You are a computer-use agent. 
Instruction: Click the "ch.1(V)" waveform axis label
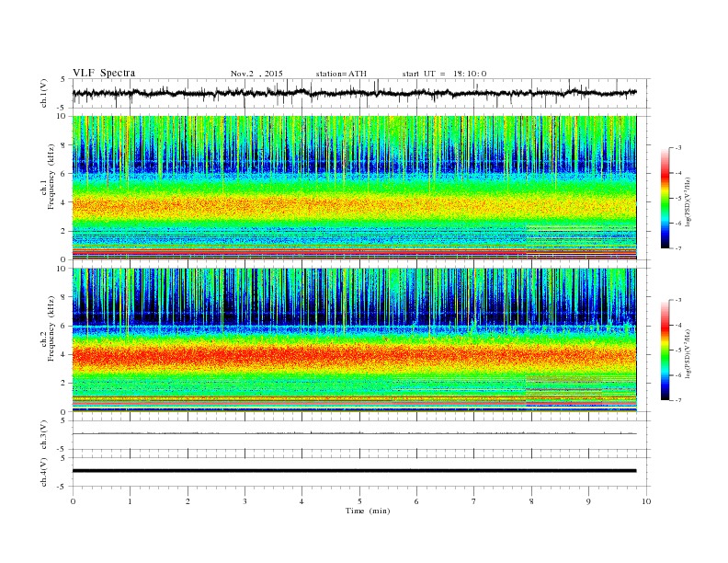[43, 93]
